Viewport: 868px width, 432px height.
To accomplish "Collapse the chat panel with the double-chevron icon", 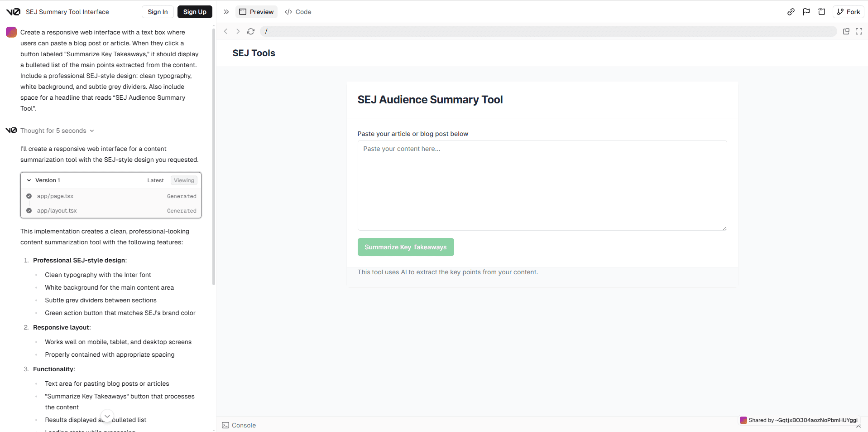I will 226,12.
